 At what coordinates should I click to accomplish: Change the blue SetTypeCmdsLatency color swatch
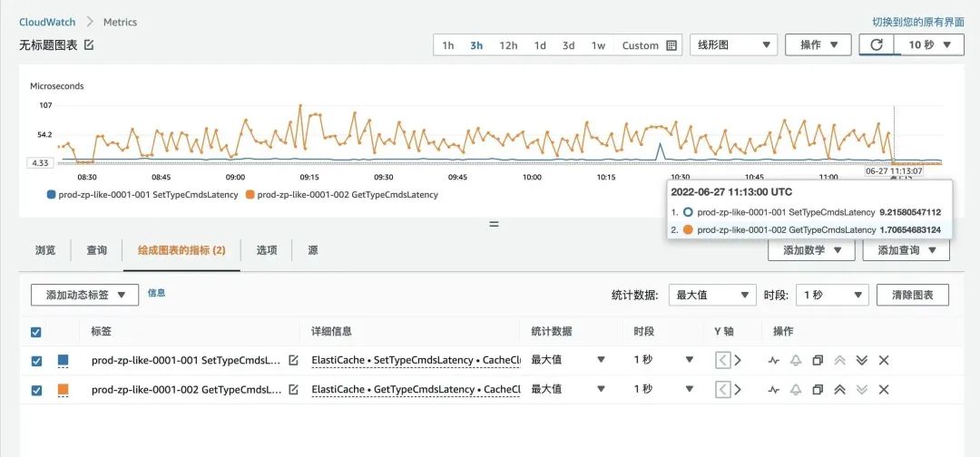64,360
